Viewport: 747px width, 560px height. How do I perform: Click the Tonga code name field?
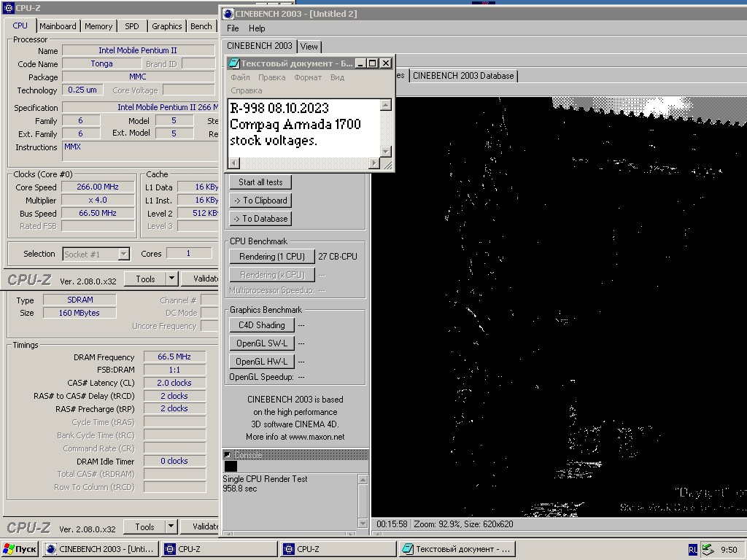tap(102, 64)
